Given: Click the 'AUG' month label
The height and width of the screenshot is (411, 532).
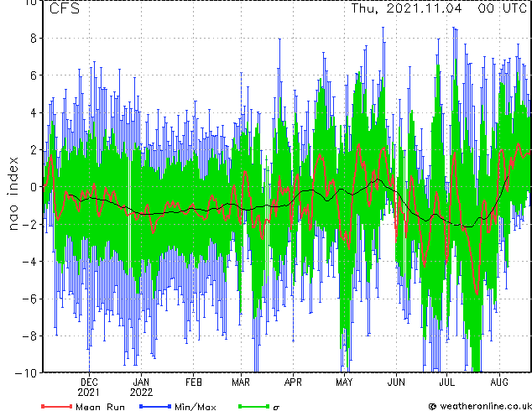Looking at the screenshot, I should point(499,382).
